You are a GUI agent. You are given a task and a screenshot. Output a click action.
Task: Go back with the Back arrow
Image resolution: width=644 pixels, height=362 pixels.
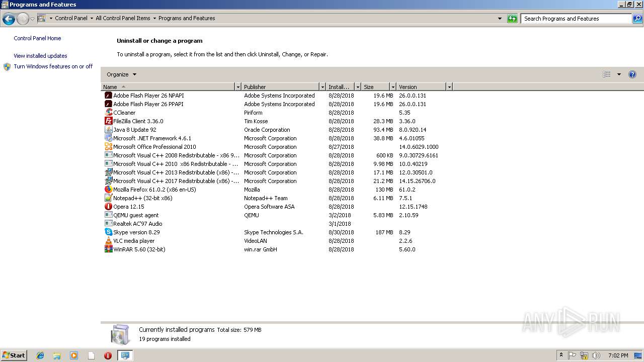pyautogui.click(x=9, y=19)
